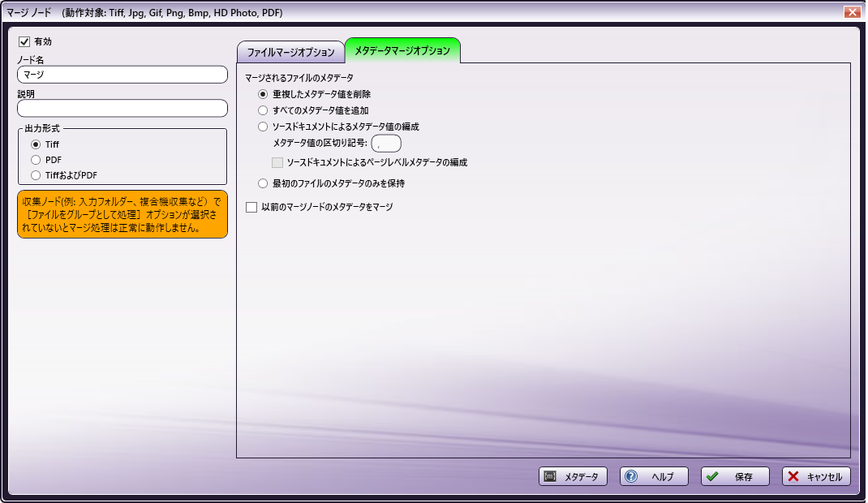Image resolution: width=868 pixels, height=503 pixels.
Task: Select 重複したメタデータ値を削除 option
Action: click(261, 93)
